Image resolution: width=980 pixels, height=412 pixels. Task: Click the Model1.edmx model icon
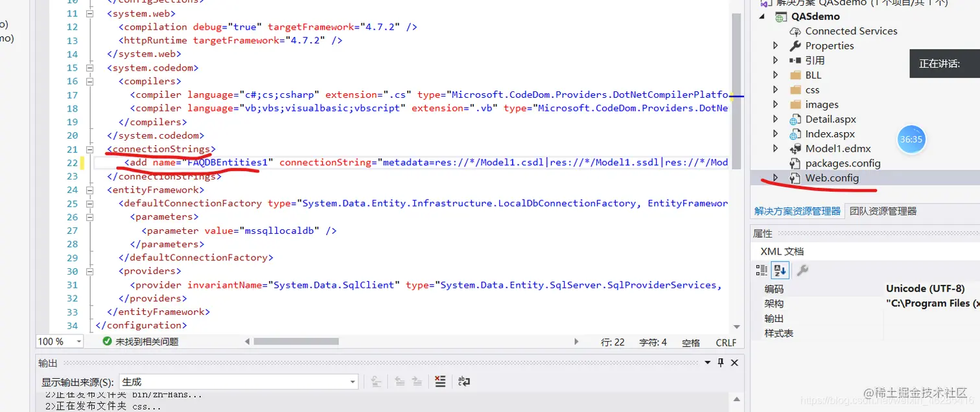[x=795, y=149]
